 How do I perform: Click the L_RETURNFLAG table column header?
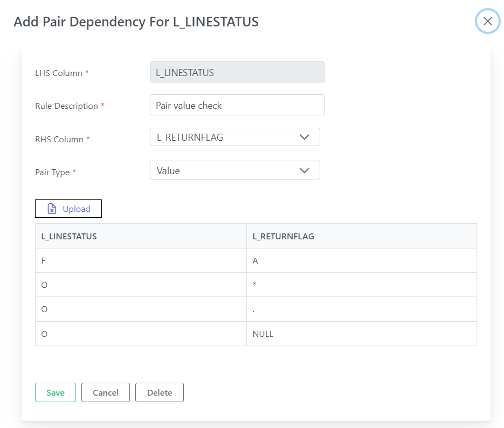[362, 236]
